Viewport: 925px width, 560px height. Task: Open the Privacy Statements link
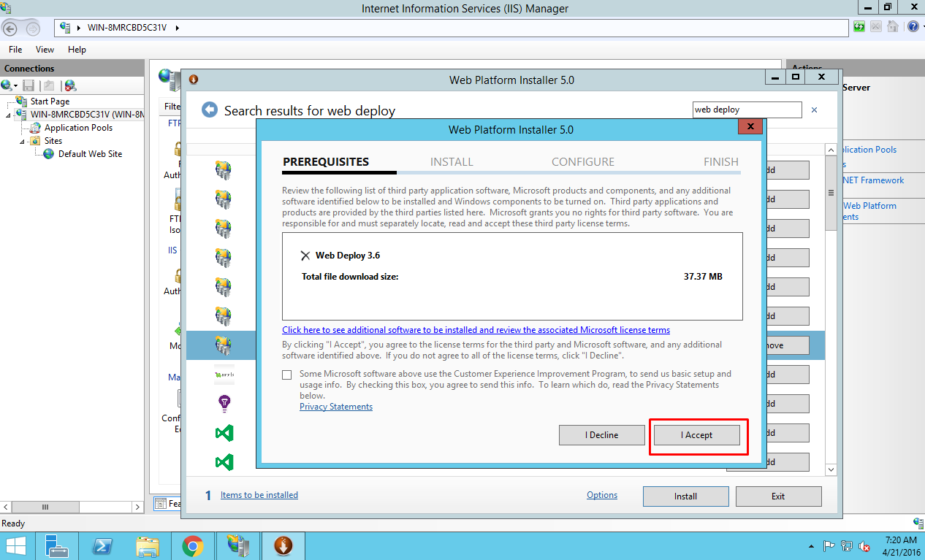[336, 407]
